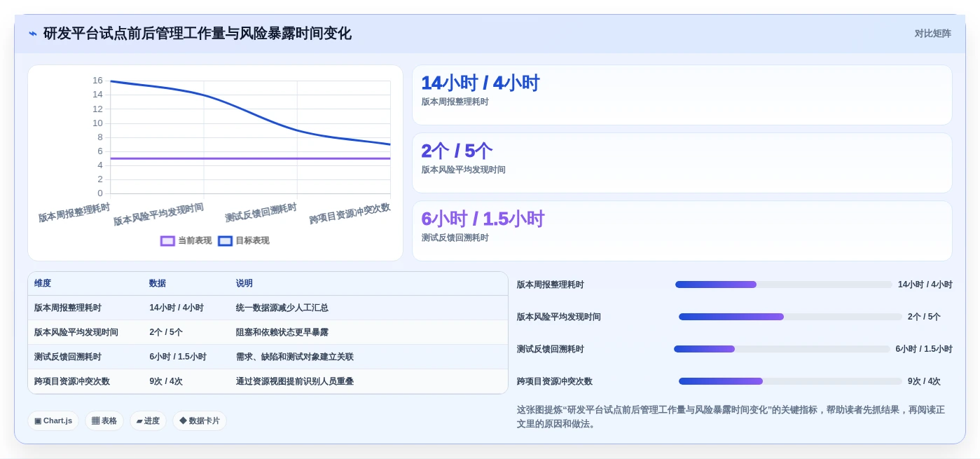Screen dimensions: 980x459
Task: Click chart axis label 测试反馈回溯耗时
Action: pyautogui.click(x=261, y=212)
